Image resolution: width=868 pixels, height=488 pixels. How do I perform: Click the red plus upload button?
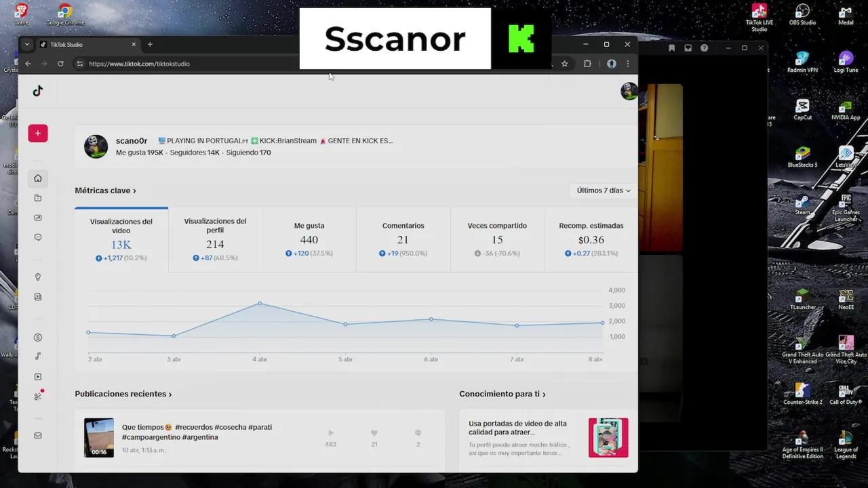(38, 133)
